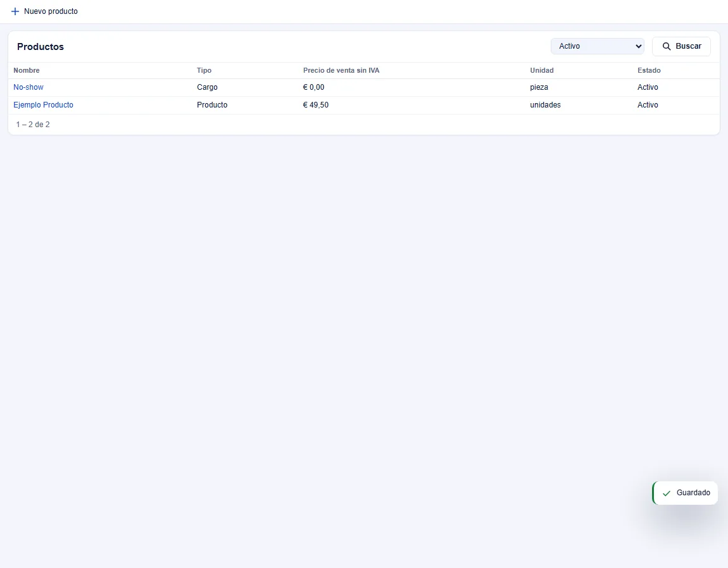Click the 1 – 2 de 2 pagination text
The height and width of the screenshot is (568, 728).
[33, 125]
